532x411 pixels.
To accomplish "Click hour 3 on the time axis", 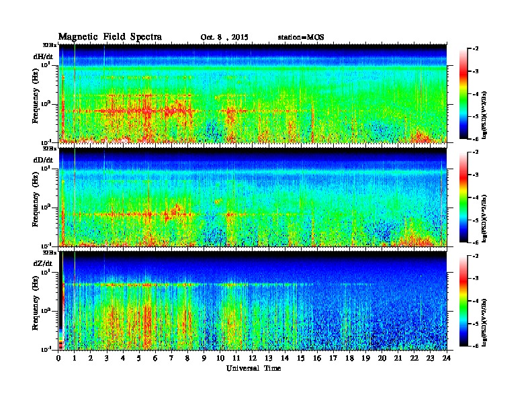I will pos(107,359).
